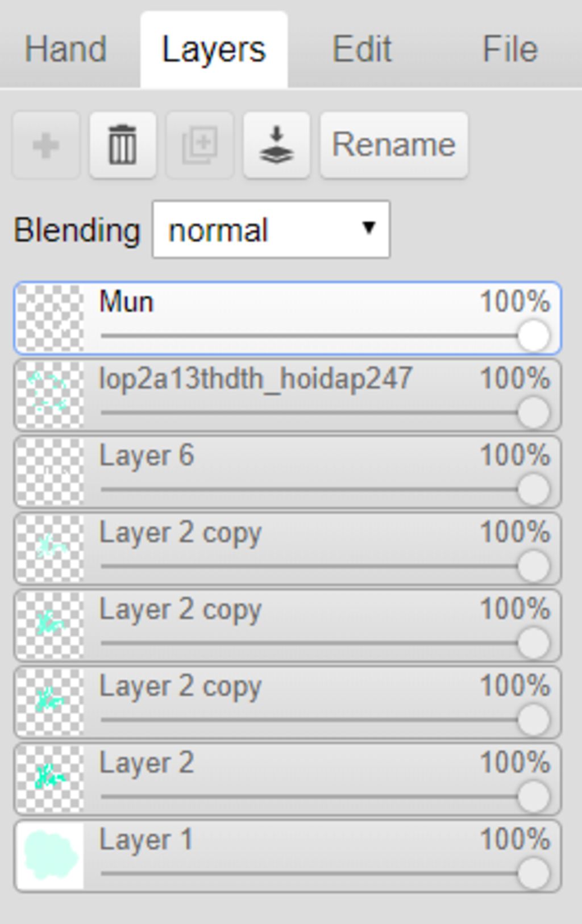Click the Layer 2 opacity slider handle
The image size is (582, 924).
pos(533,796)
